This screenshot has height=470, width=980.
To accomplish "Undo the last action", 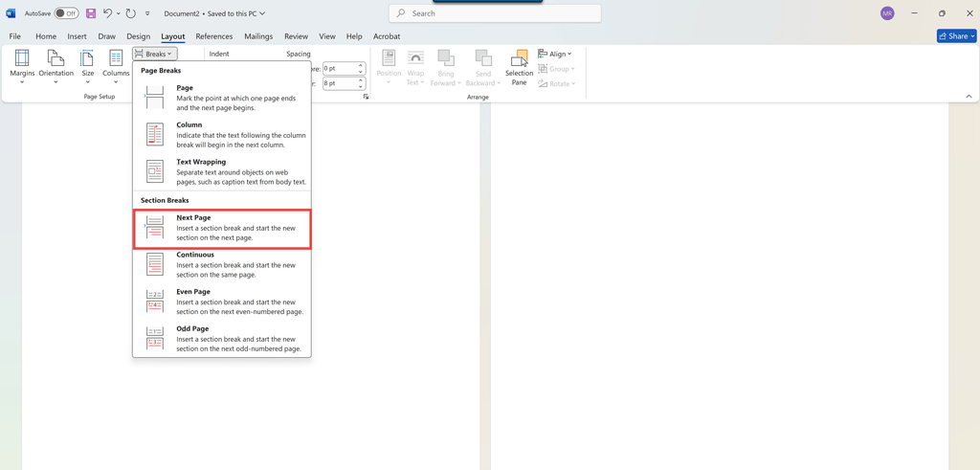I will pyautogui.click(x=107, y=13).
